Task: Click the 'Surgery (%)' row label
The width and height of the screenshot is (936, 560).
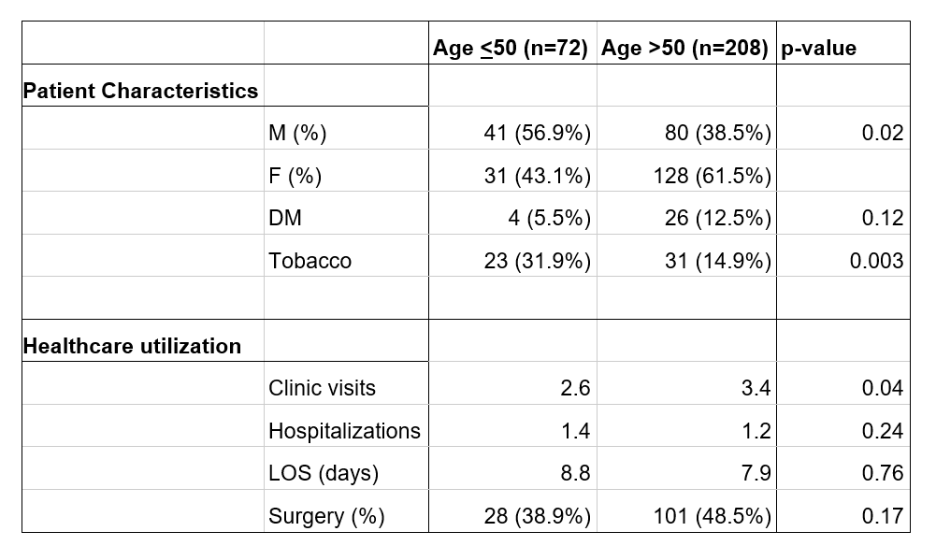Action: 326,516
